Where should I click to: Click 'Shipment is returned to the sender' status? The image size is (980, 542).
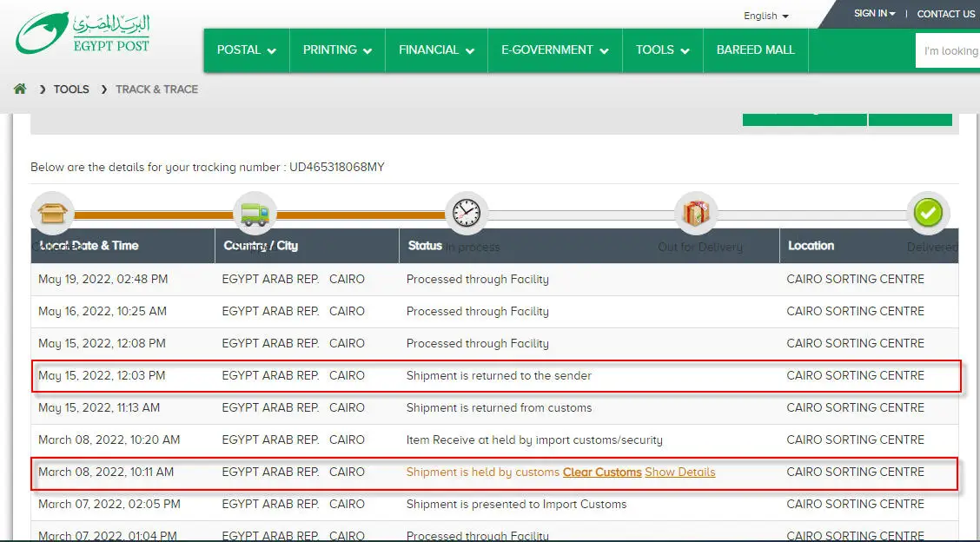[499, 376]
